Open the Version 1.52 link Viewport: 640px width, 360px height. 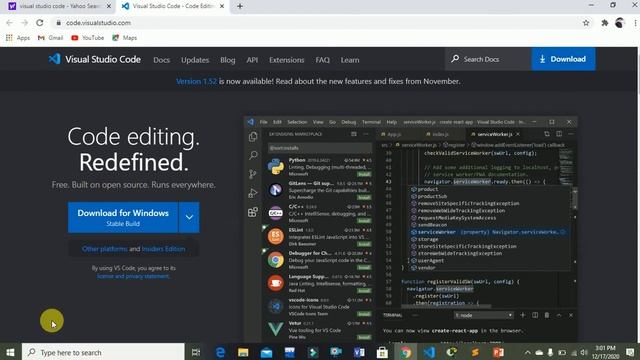click(196, 81)
